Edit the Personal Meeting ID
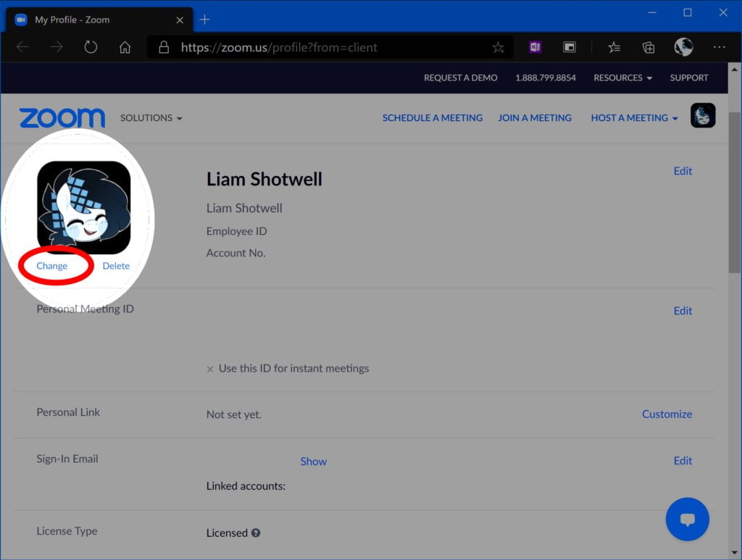742x560 pixels. point(683,311)
